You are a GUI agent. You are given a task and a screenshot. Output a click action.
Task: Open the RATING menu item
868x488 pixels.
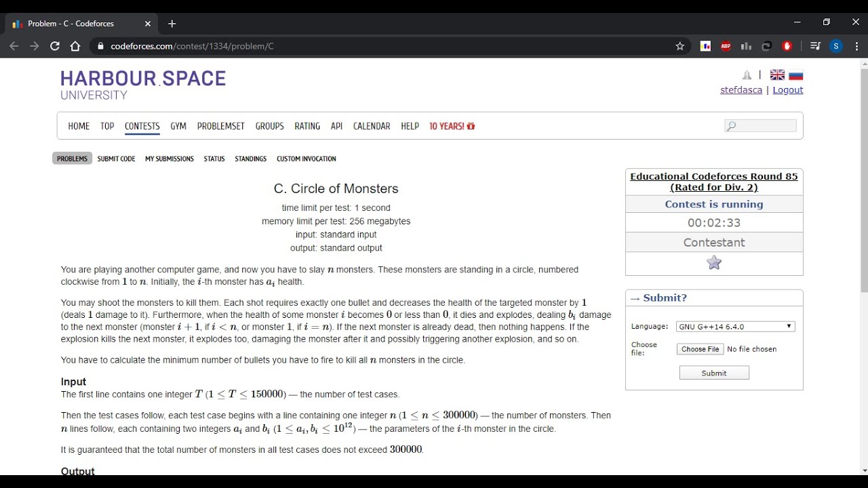click(x=307, y=126)
